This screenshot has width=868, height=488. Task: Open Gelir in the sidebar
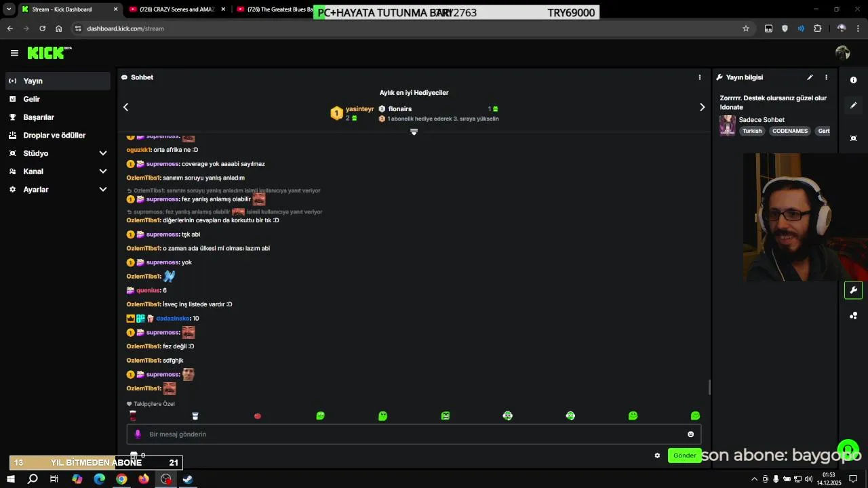click(58, 99)
